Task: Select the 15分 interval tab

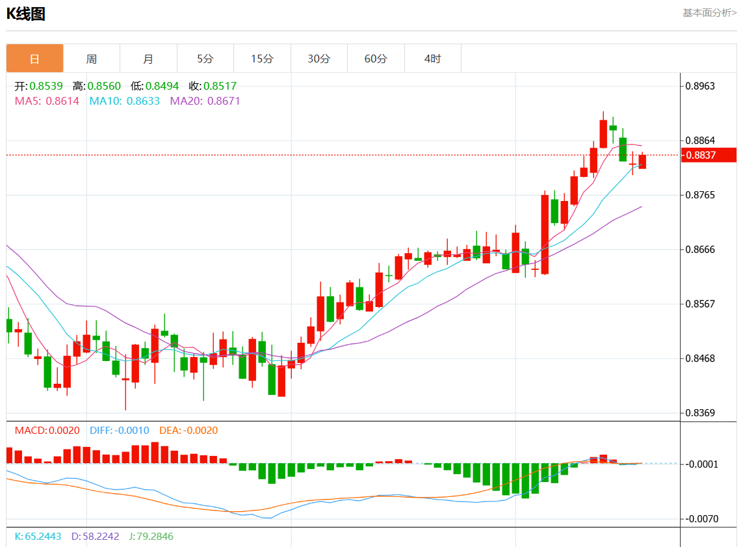Action: pyautogui.click(x=262, y=59)
